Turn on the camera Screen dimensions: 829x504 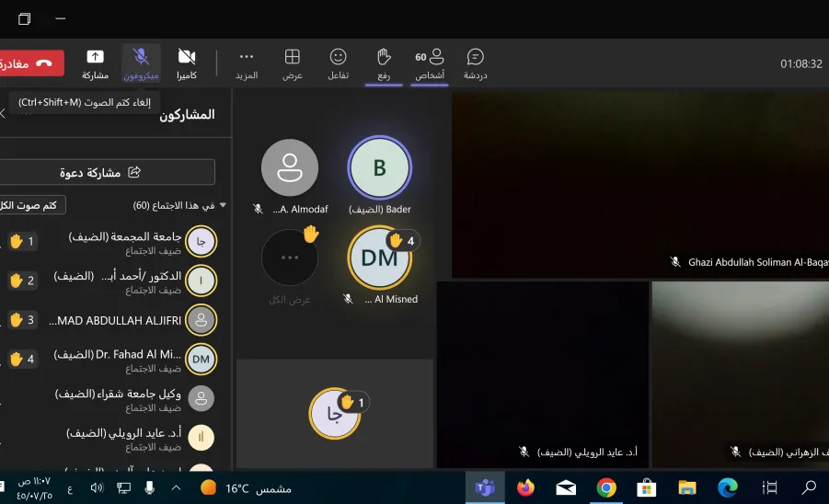(x=187, y=63)
